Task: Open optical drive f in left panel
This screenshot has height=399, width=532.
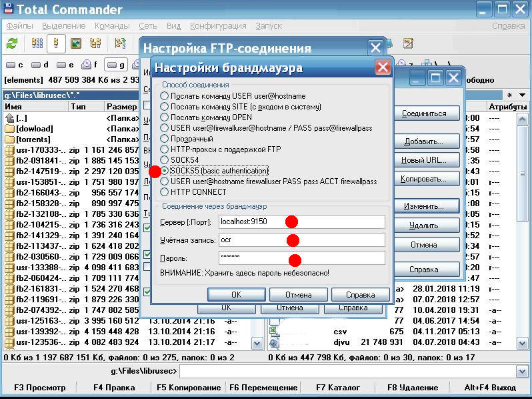Action: pyautogui.click(x=90, y=65)
